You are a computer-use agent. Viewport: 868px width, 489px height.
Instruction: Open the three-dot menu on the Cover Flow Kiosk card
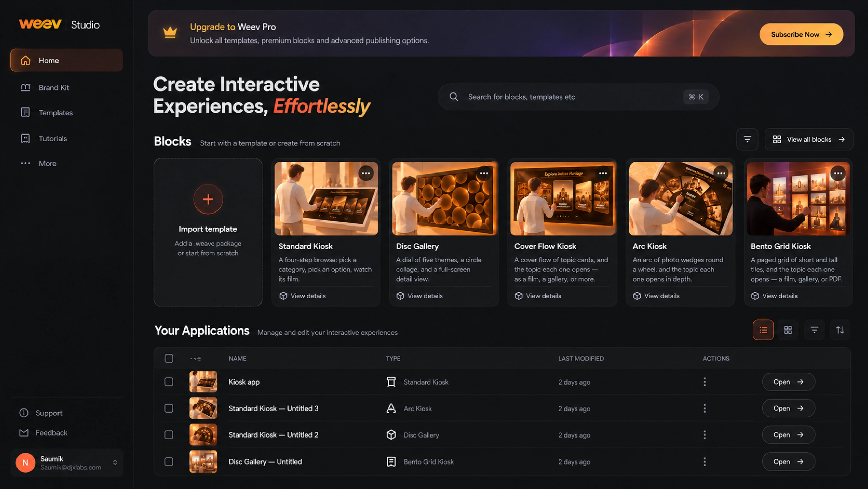(x=603, y=173)
